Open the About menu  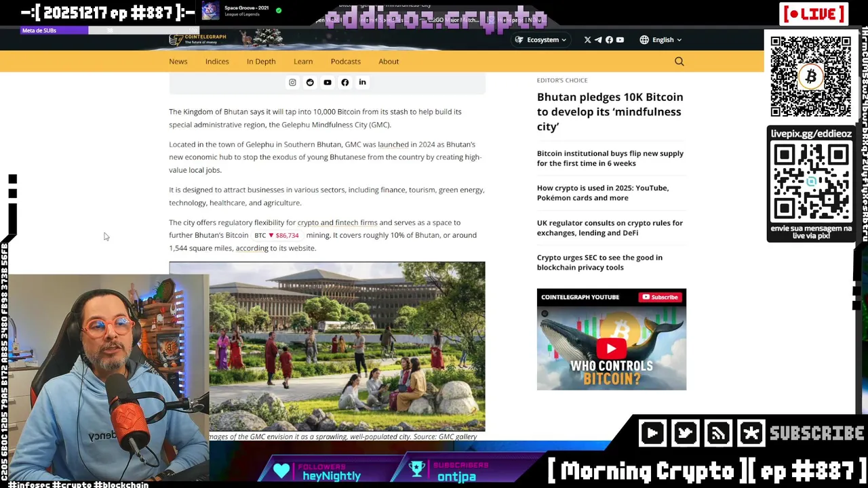pyautogui.click(x=389, y=61)
